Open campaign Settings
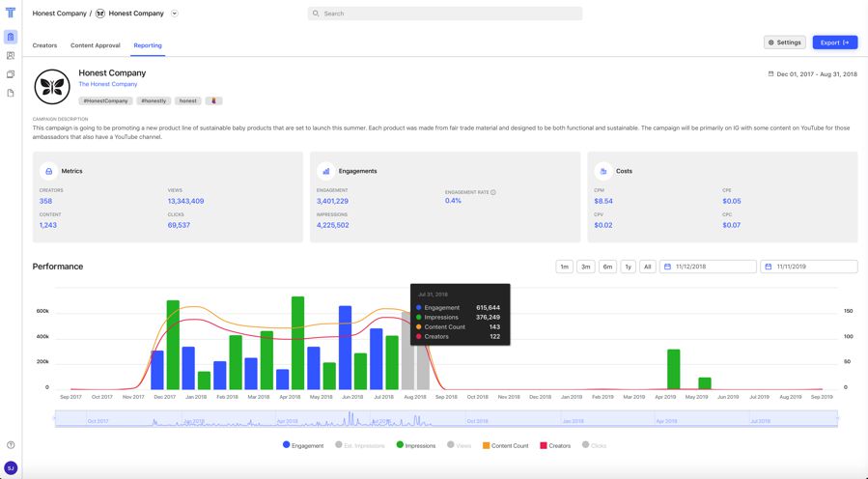 [784, 42]
